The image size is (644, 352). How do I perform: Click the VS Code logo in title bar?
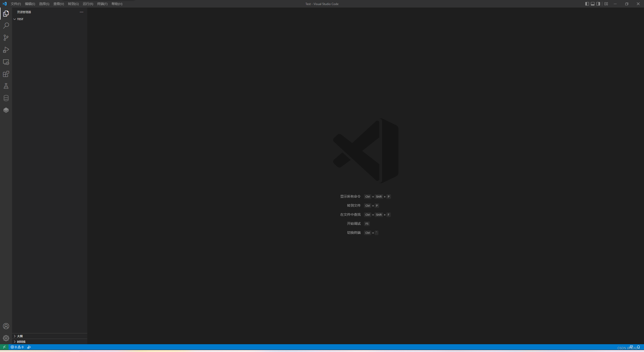coord(5,4)
